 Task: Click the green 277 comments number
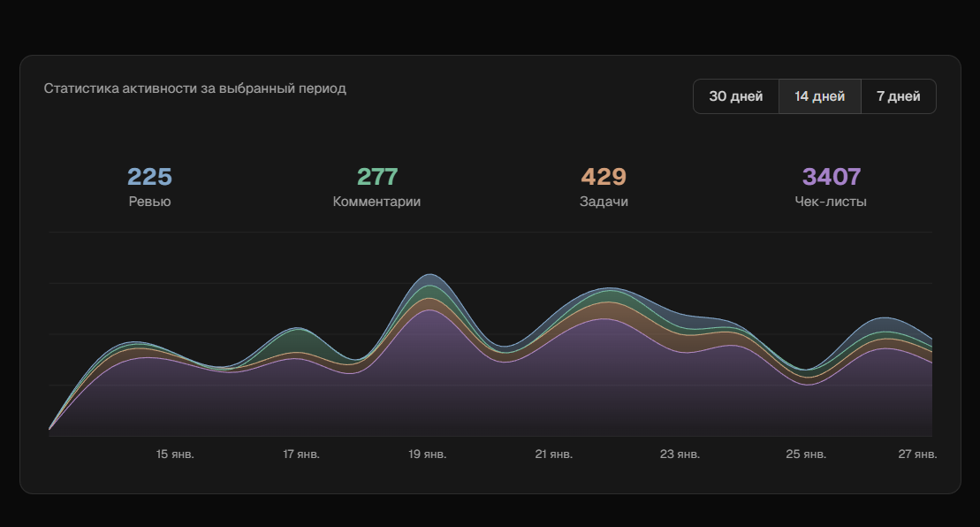coord(376,177)
